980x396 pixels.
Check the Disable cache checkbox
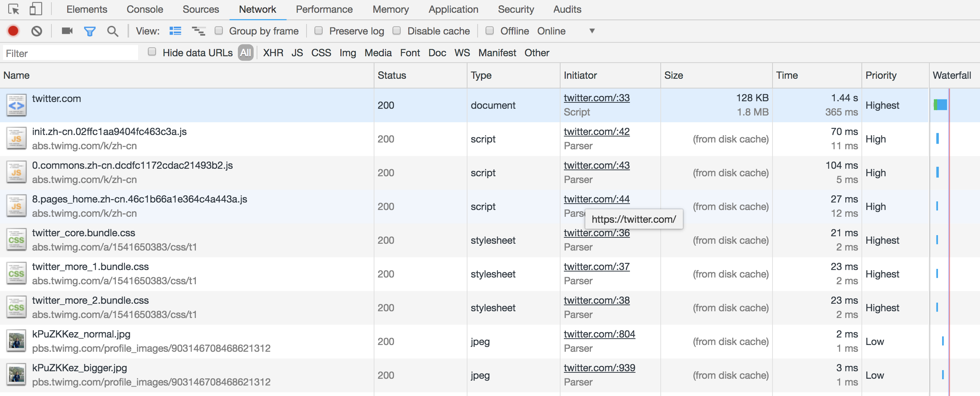point(397,31)
